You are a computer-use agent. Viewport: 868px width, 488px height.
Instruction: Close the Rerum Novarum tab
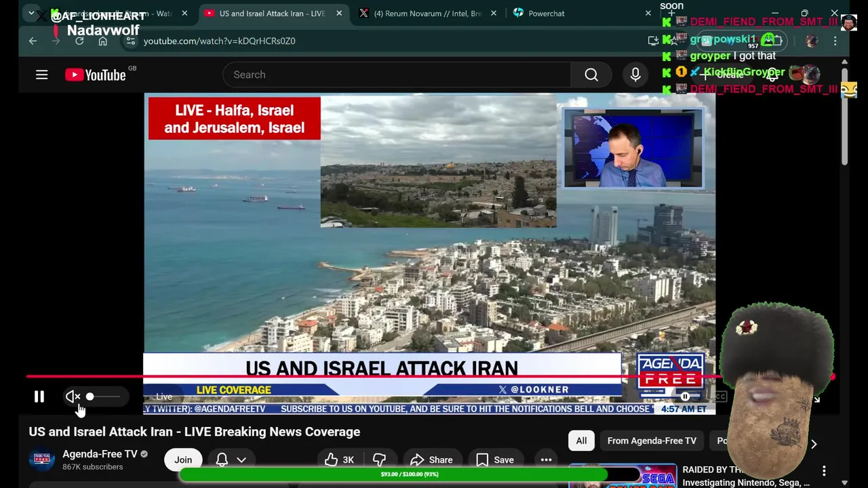click(493, 13)
